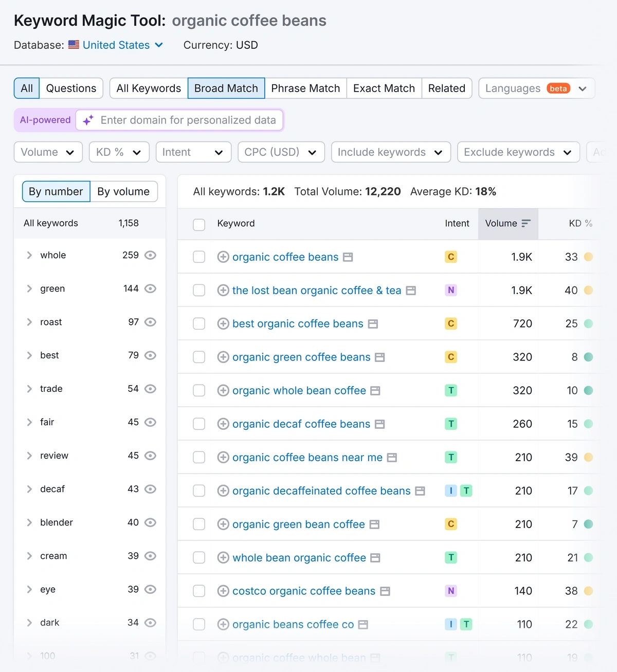Open SERP icon for 'organic decaffeinated coffee beans'

click(x=420, y=491)
